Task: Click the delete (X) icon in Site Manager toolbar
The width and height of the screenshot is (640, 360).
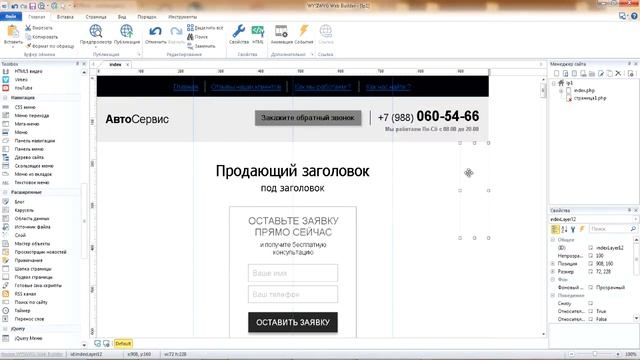Action: [x=618, y=73]
